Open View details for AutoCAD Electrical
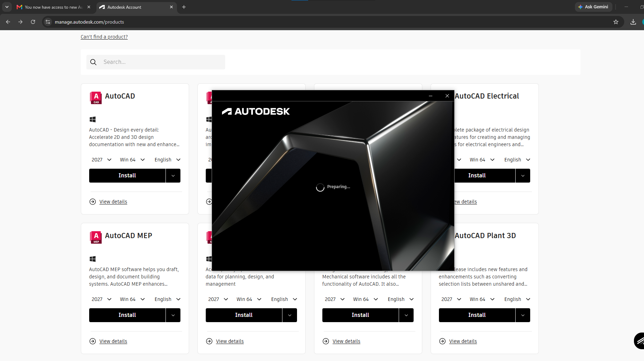 tap(466, 202)
